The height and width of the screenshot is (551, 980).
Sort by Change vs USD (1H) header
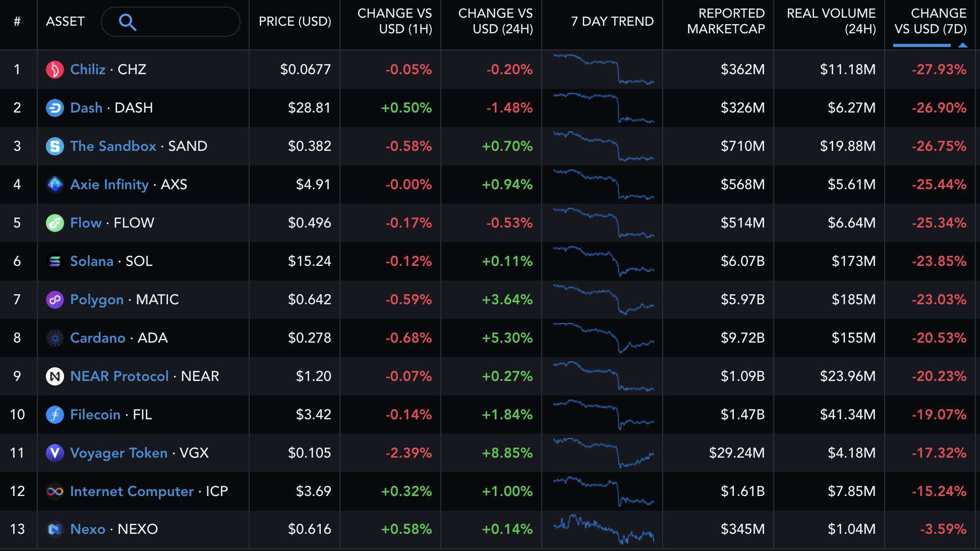tap(394, 21)
